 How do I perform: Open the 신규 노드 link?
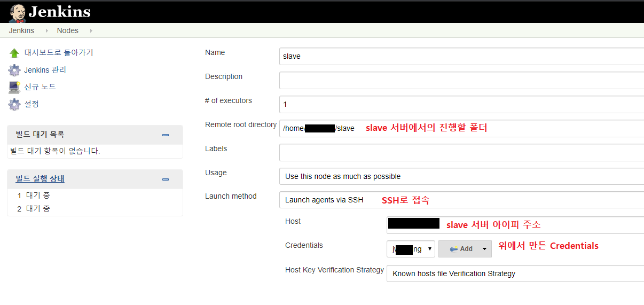click(40, 87)
